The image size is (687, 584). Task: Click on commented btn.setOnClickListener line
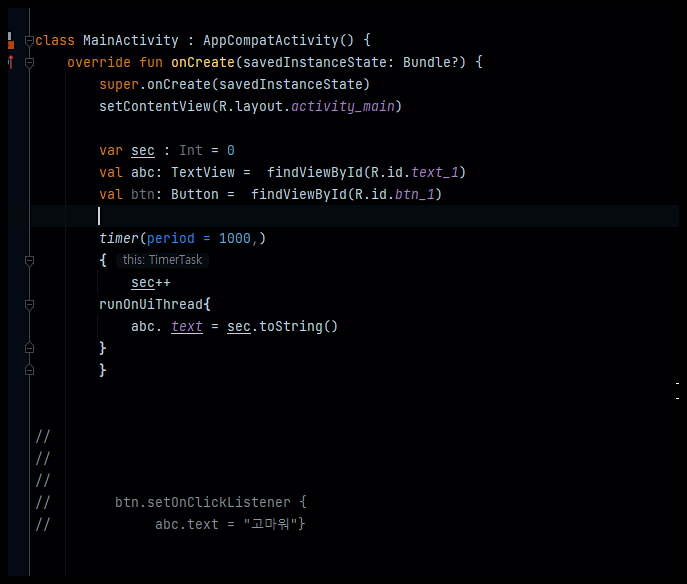(210, 502)
